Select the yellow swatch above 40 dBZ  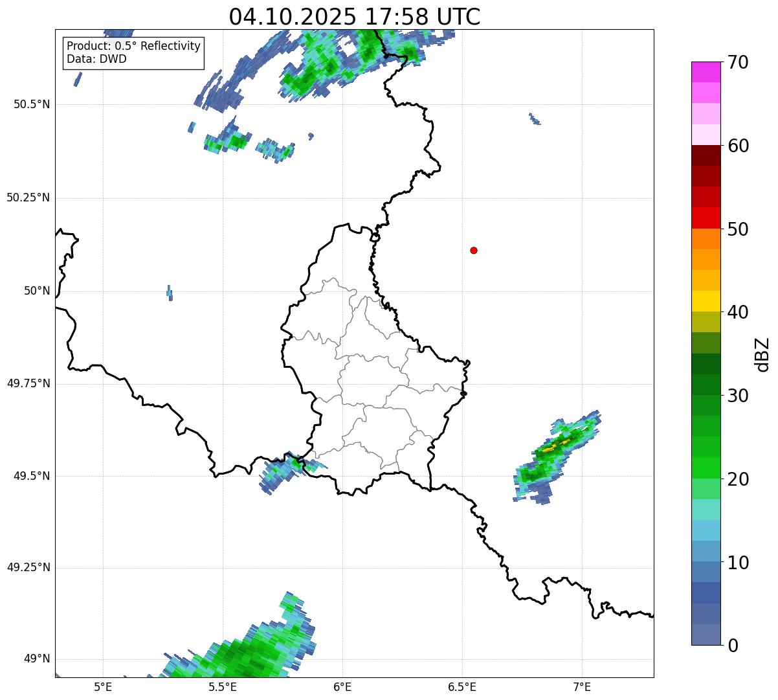coord(706,301)
